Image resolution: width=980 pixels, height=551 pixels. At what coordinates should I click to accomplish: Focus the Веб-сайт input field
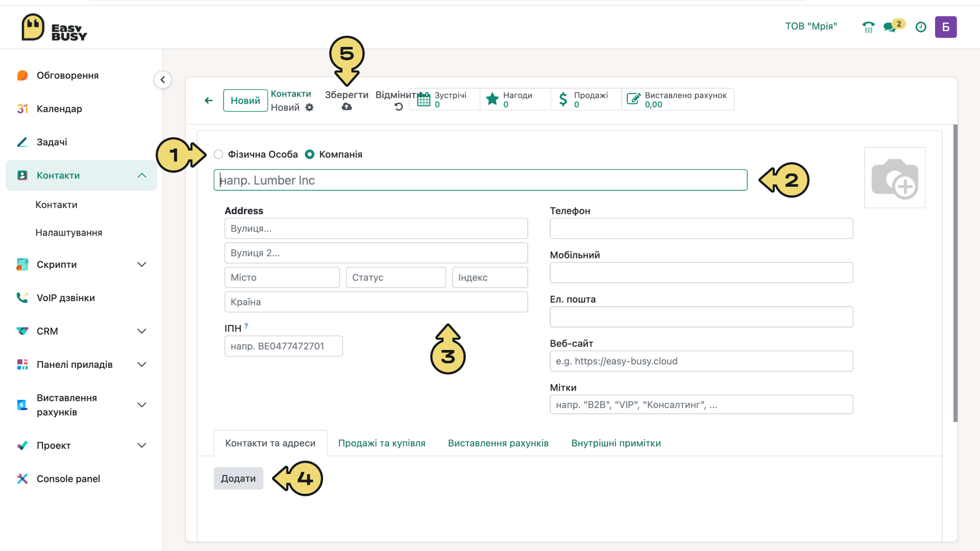[701, 361]
